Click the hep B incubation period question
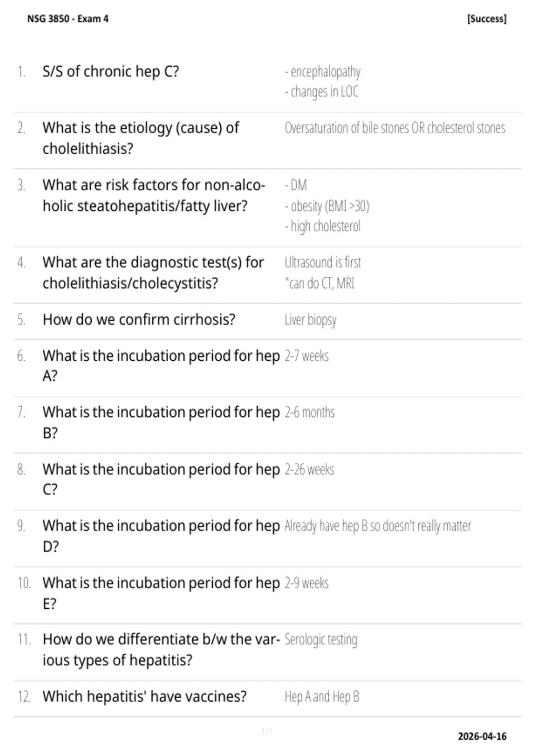This screenshot has height=756, width=534. tap(161, 422)
